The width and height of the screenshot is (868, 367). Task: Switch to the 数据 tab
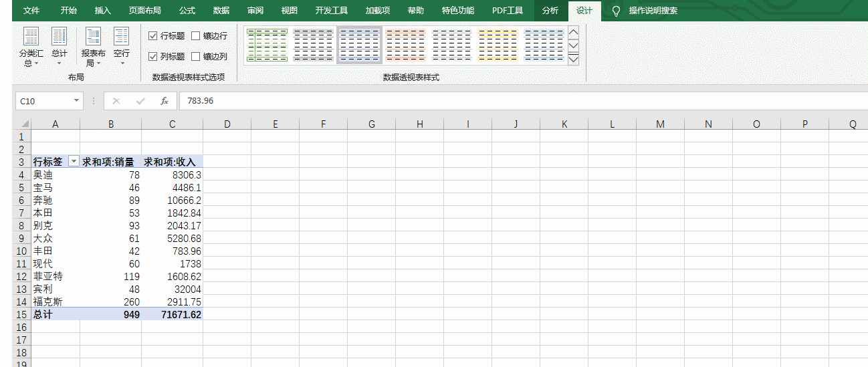coord(221,11)
